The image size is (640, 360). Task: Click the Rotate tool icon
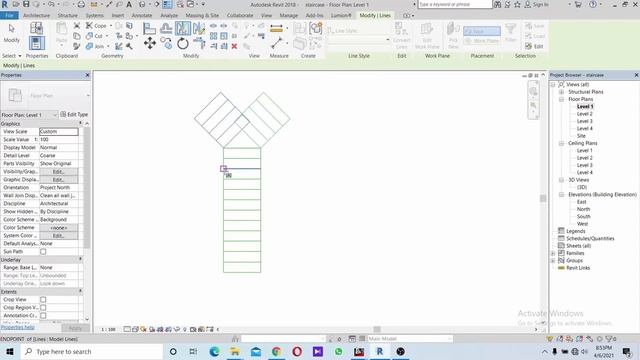pyautogui.click(x=182, y=43)
